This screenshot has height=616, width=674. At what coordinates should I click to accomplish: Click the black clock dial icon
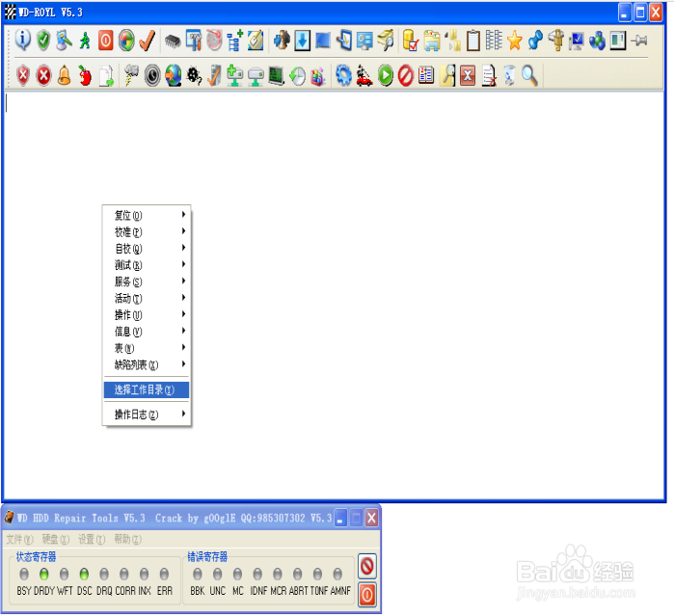[x=152, y=75]
